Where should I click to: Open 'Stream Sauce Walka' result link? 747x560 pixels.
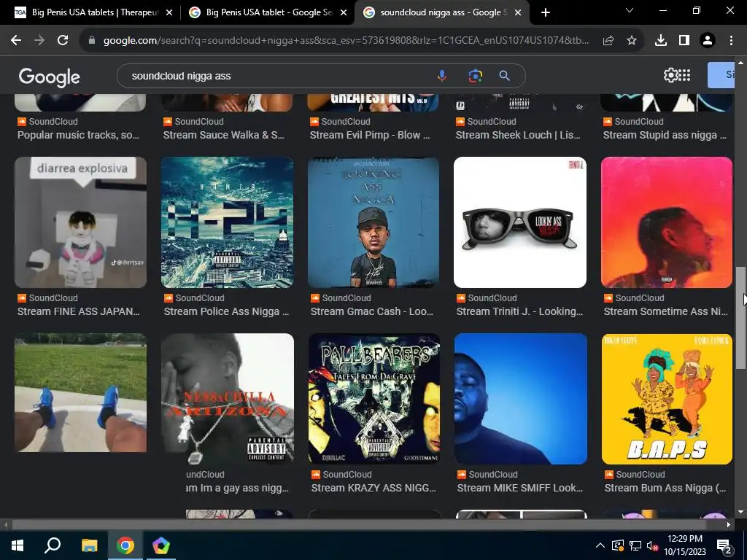[x=224, y=135]
